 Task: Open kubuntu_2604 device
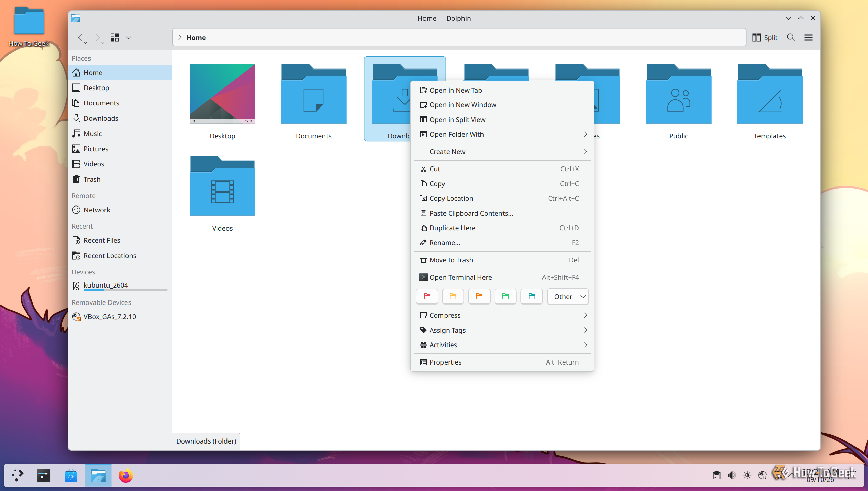120,286
